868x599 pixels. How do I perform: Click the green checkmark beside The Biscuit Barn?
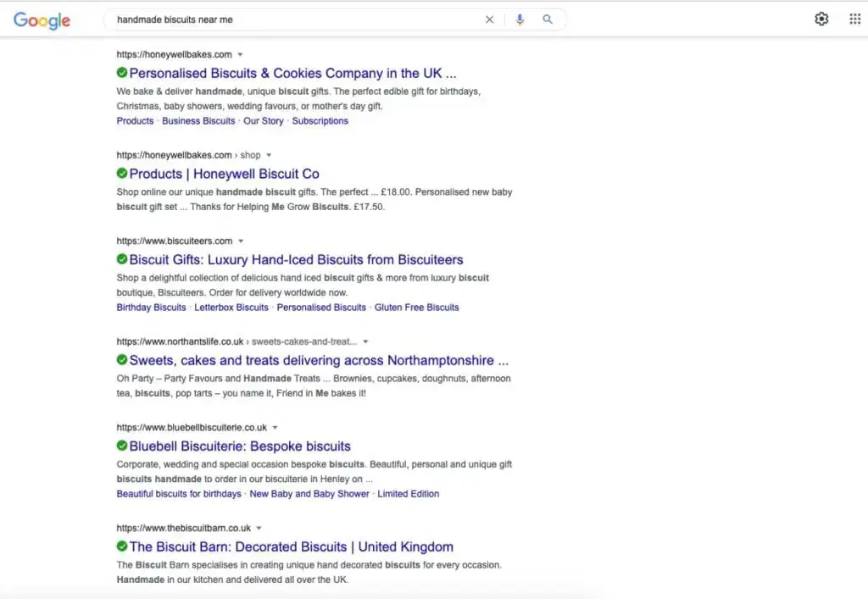click(121, 546)
